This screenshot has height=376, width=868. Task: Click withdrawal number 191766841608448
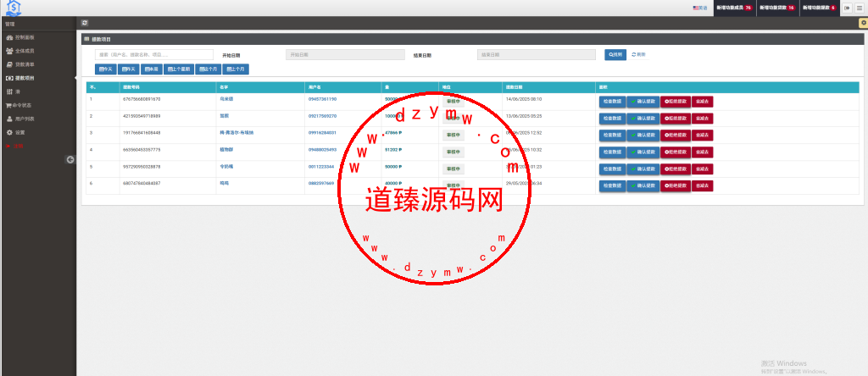coord(142,133)
